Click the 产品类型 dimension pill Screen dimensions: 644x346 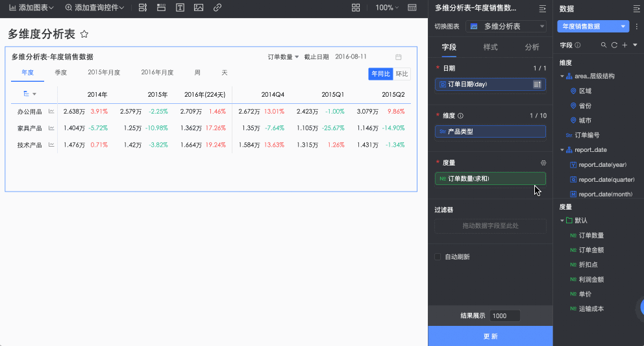490,132
